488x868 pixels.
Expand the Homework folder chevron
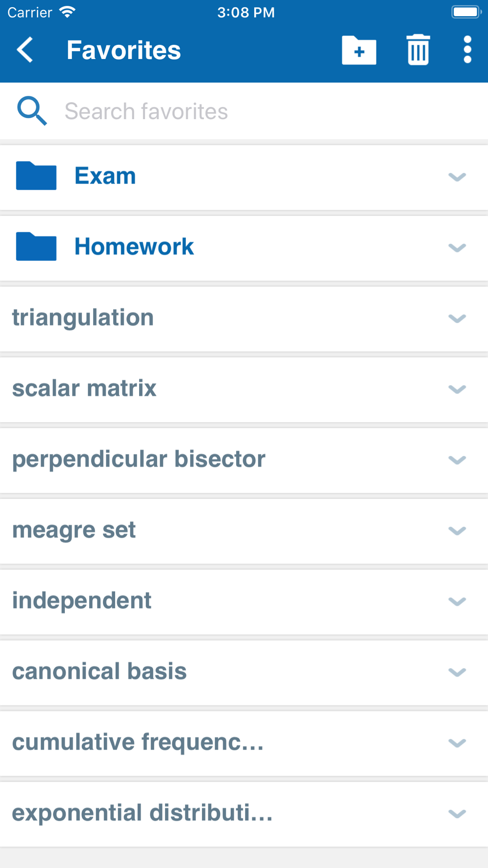tap(457, 248)
